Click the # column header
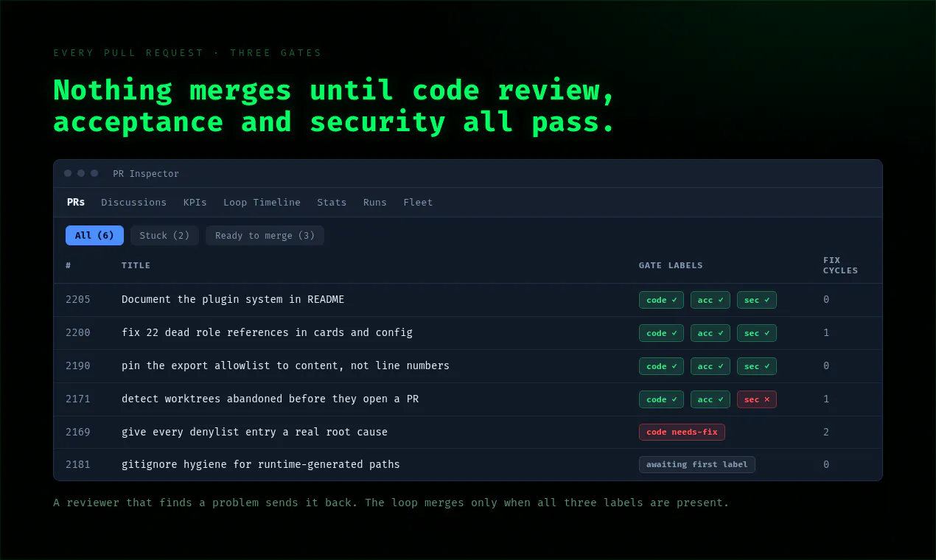This screenshot has height=560, width=936. (69, 265)
